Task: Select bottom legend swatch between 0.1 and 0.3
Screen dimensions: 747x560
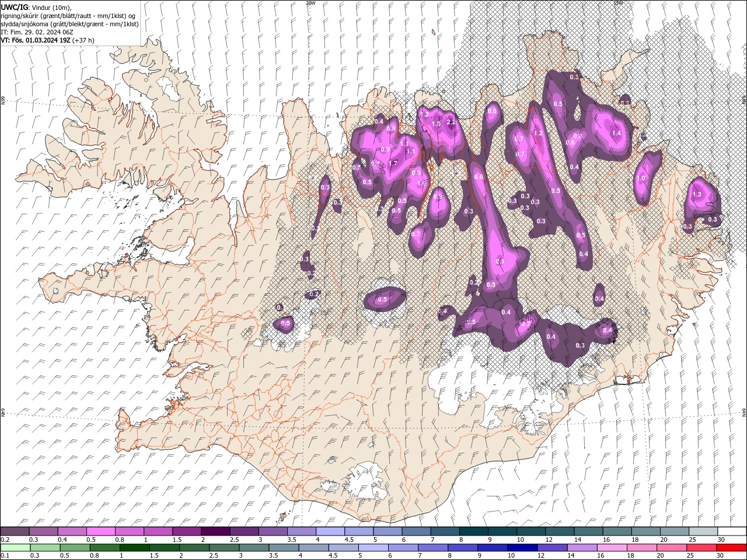Action: (15, 548)
